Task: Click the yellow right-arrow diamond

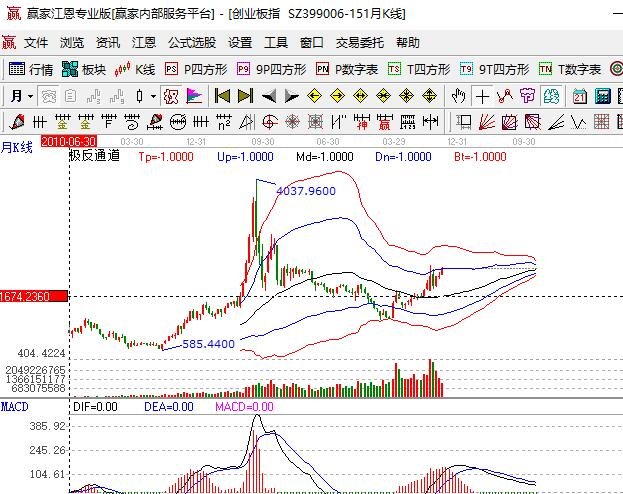Action: pyautogui.click(x=337, y=96)
